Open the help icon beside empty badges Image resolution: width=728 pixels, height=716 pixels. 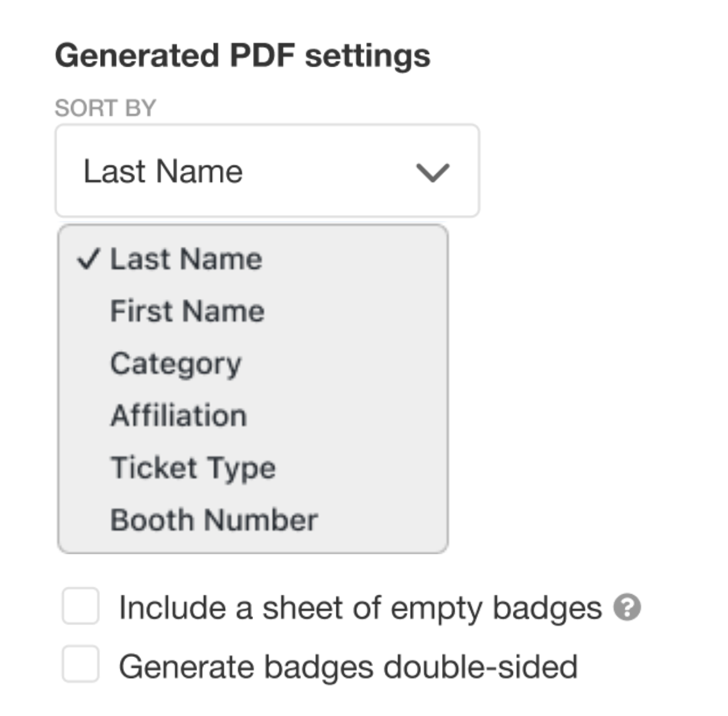627,607
